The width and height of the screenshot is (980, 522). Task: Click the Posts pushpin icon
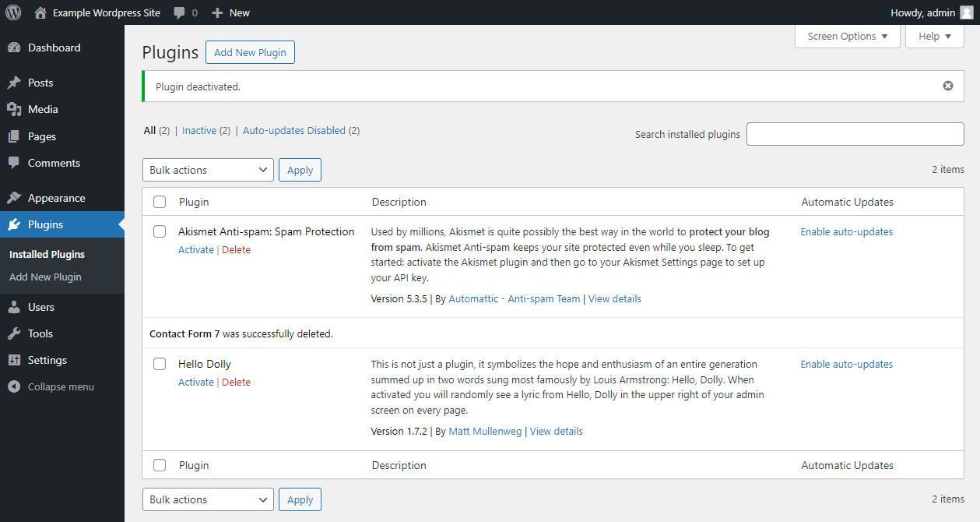click(x=14, y=83)
